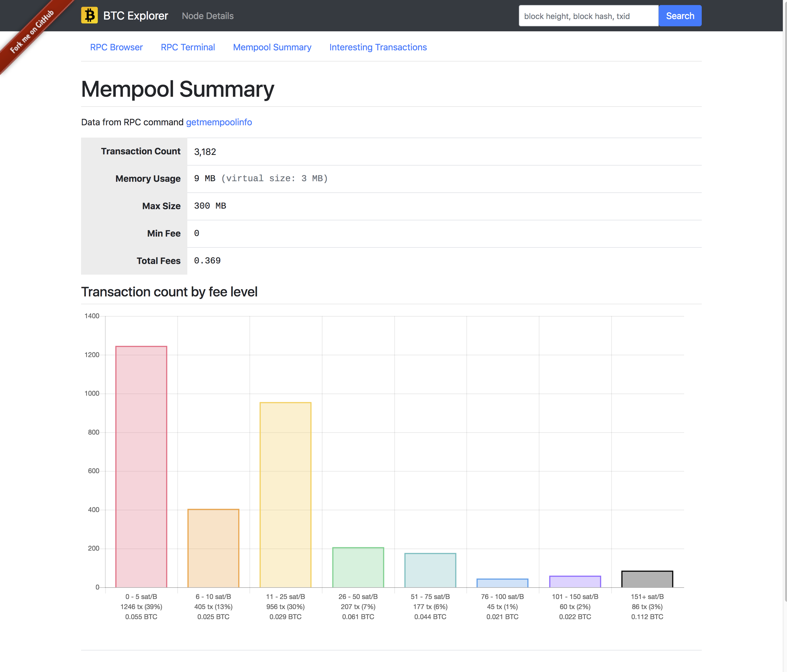Image resolution: width=787 pixels, height=672 pixels.
Task: Click the blue 76 - 100 sat/B bar
Action: click(x=502, y=583)
